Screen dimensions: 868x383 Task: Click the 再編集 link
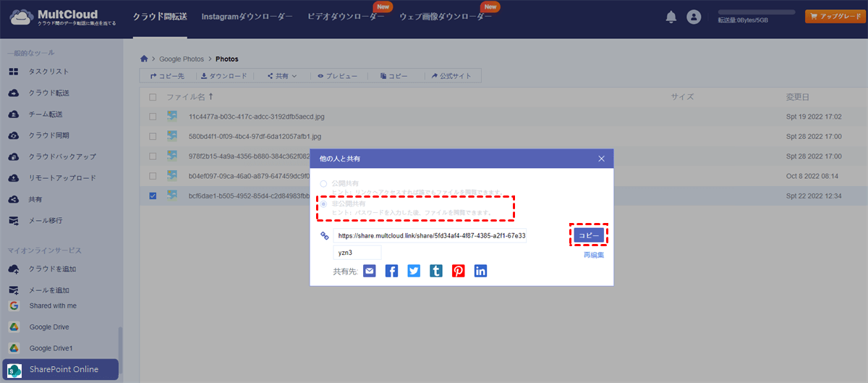coord(594,255)
